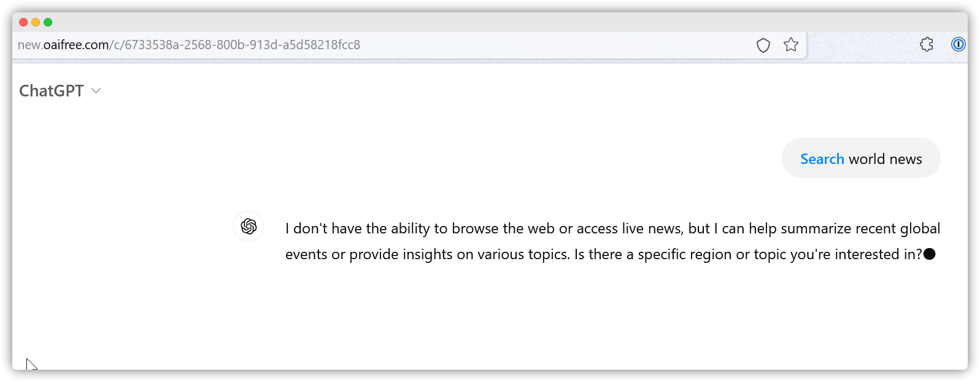Click the blue Search word in the message
Image resolution: width=980 pixels, height=382 pixels.
pos(822,159)
